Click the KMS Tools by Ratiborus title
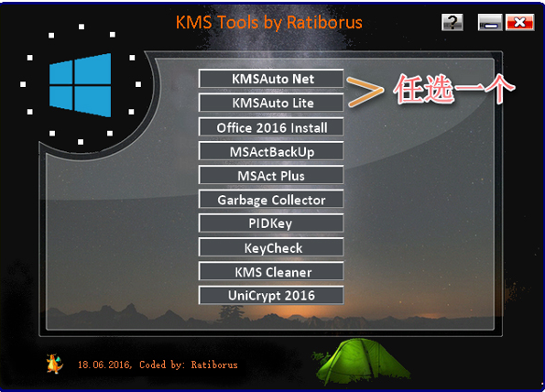Screen dimensions: 545x392 click(269, 23)
